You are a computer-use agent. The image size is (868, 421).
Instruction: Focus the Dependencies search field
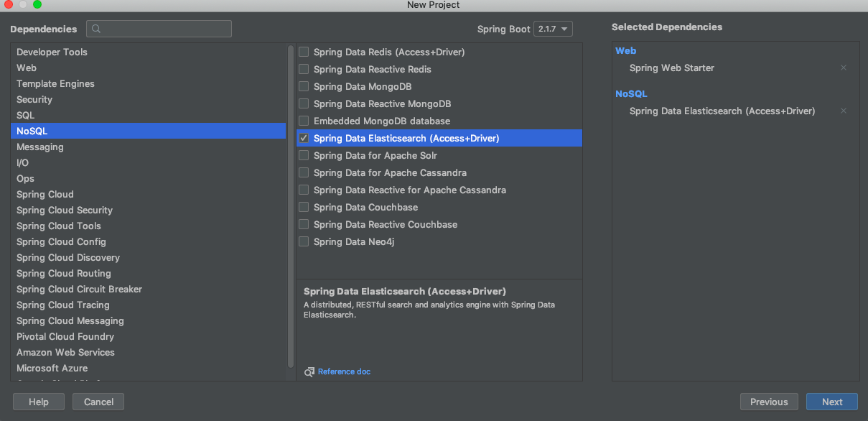coord(159,29)
